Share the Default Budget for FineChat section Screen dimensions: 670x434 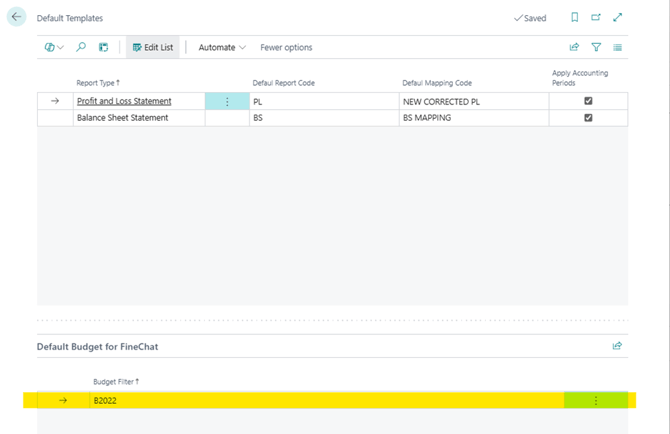(617, 346)
